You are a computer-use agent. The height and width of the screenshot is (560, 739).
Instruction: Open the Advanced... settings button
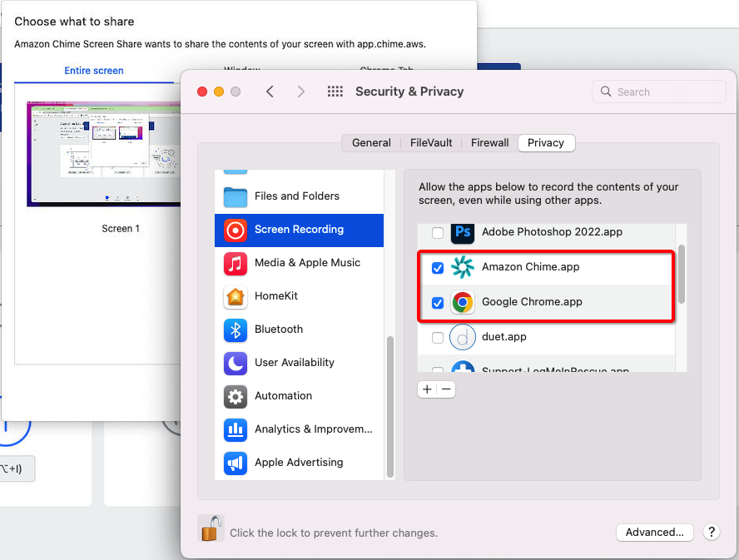tap(655, 533)
